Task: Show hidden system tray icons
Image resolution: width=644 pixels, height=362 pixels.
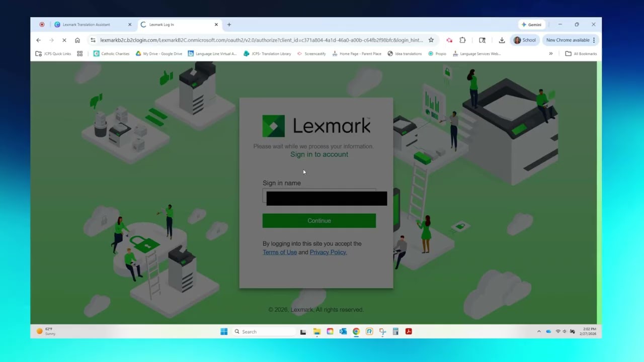Action: click(539, 332)
